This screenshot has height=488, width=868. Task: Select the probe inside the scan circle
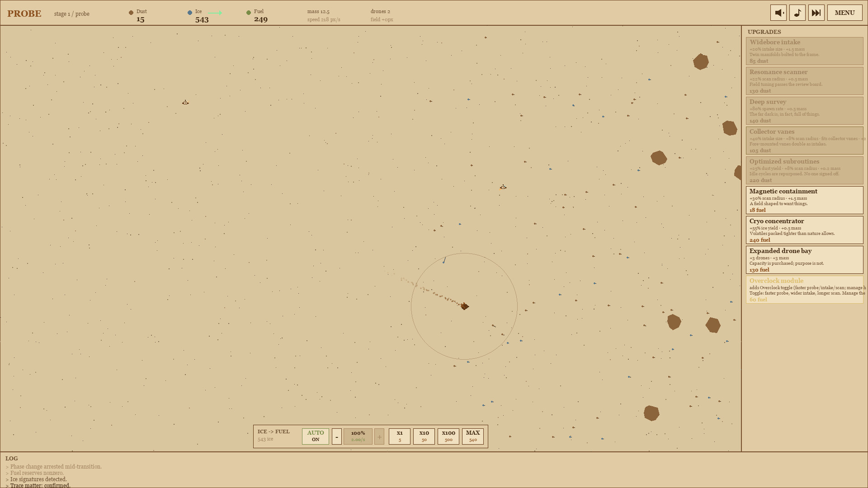tap(464, 306)
